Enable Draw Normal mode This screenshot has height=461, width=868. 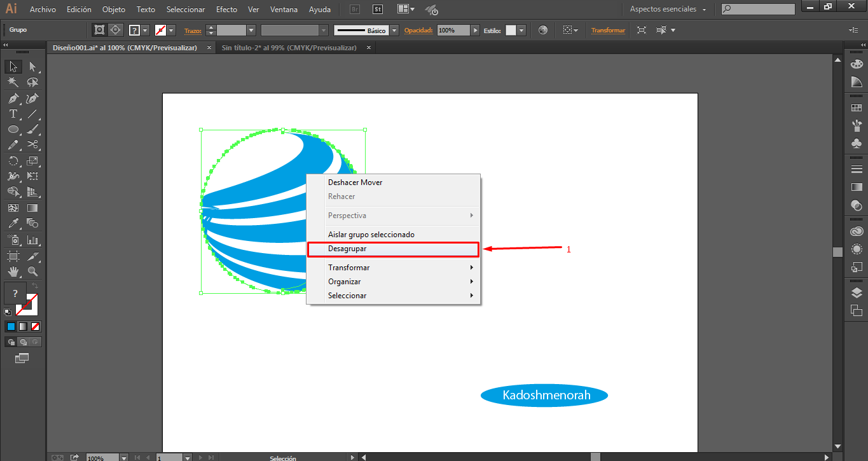[11, 341]
